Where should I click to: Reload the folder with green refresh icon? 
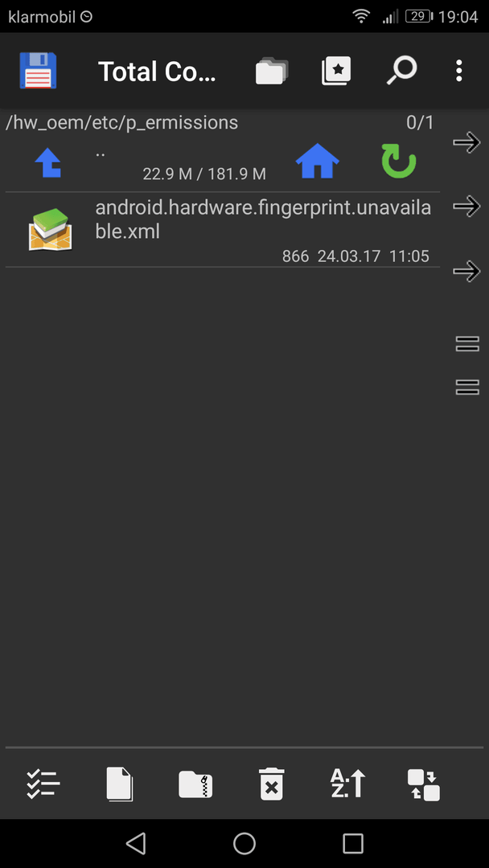click(x=399, y=162)
